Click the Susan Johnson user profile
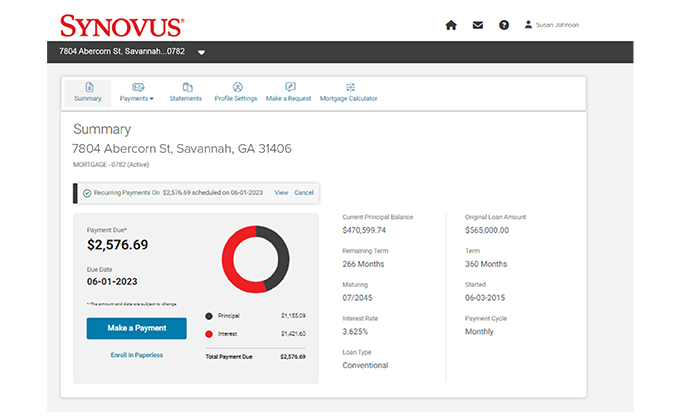Image resolution: width=680 pixels, height=420 pixels. click(x=551, y=25)
